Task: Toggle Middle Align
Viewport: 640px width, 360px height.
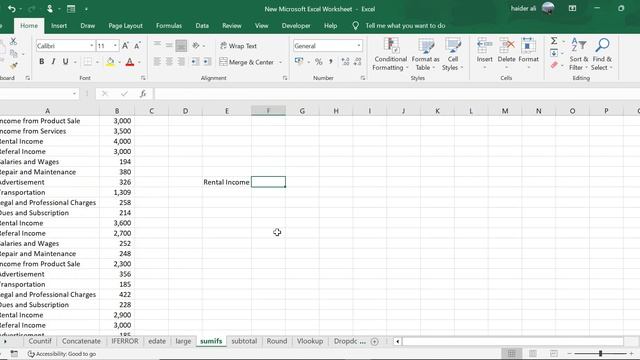Action: tap(169, 45)
